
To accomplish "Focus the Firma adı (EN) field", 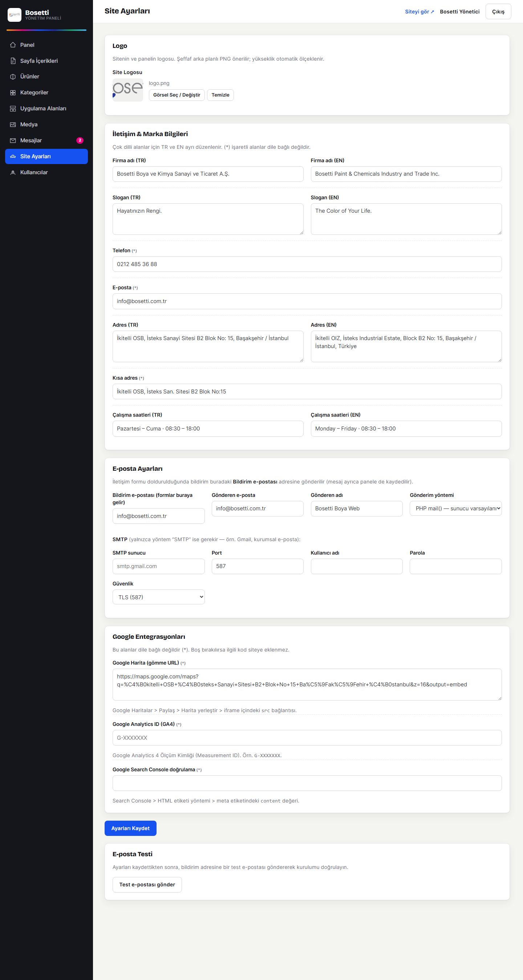I will (x=406, y=174).
